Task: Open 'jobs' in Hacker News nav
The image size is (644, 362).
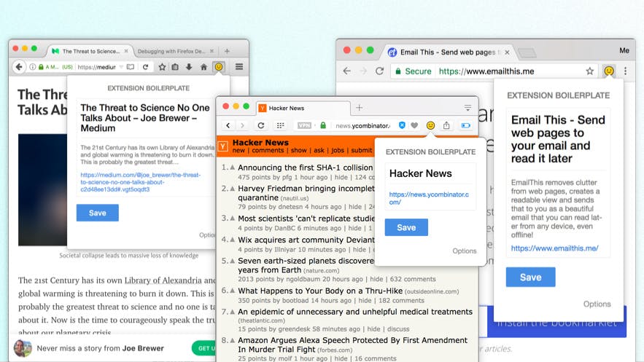Action: 338,151
